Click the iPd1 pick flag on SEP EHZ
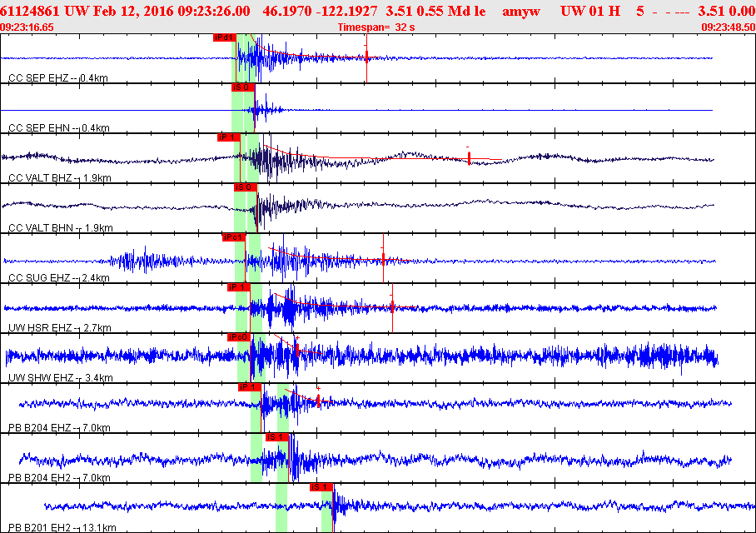This screenshot has height=533, width=756. 225,37
